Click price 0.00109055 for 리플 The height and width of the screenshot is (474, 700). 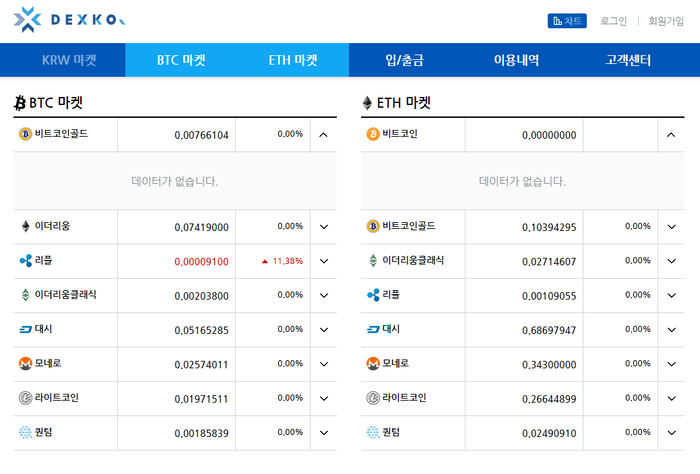(549, 296)
